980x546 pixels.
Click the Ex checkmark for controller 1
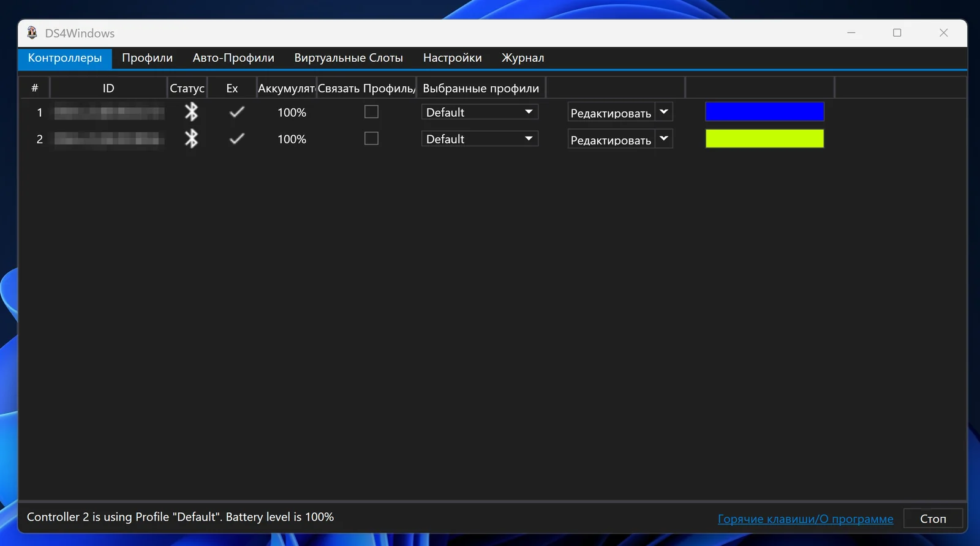click(236, 112)
